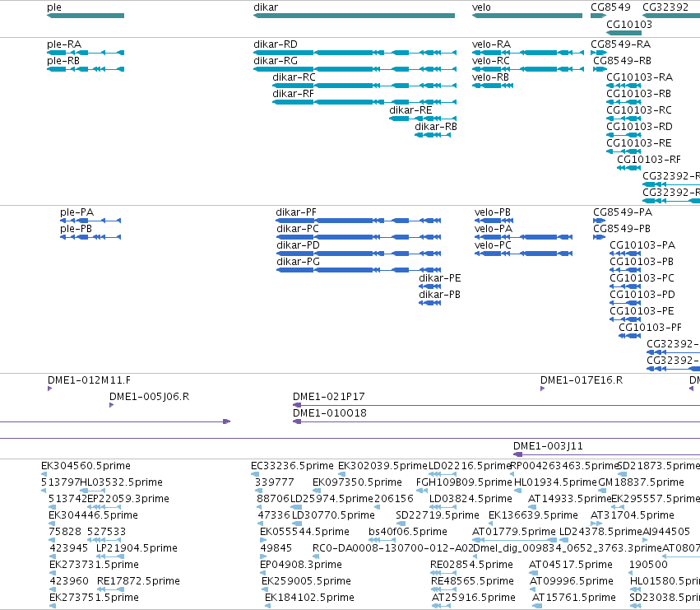Click EST EK302039.5prime
Screen dimensions: 700x610
341,474
